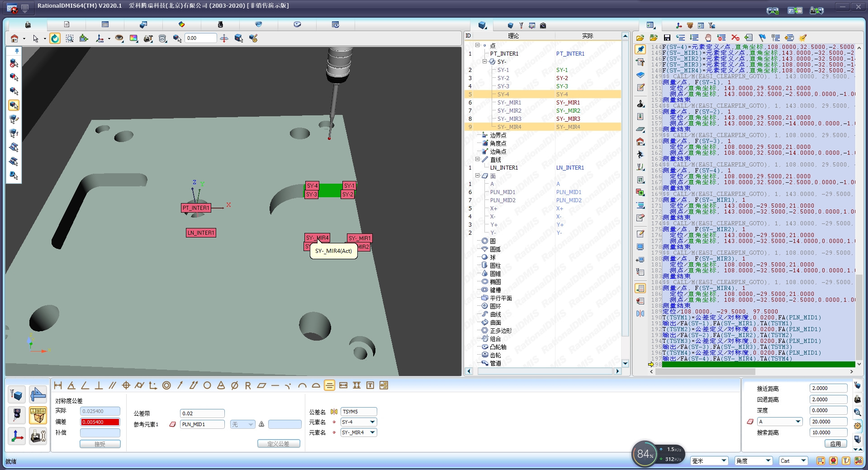Switch to the feature cube tree tab
The width and height of the screenshot is (868, 470).
(482, 25)
